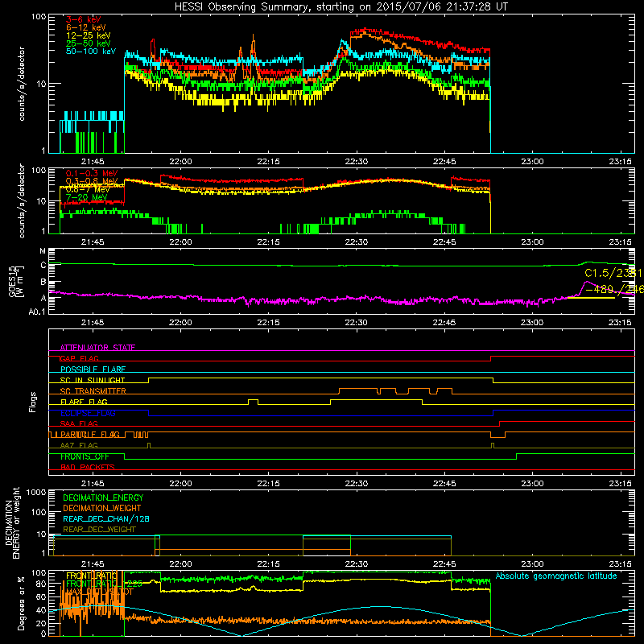Viewport: 644px width, 644px height.
Task: Click the 22:15 tick label under the GOES panel
Action: (x=268, y=323)
